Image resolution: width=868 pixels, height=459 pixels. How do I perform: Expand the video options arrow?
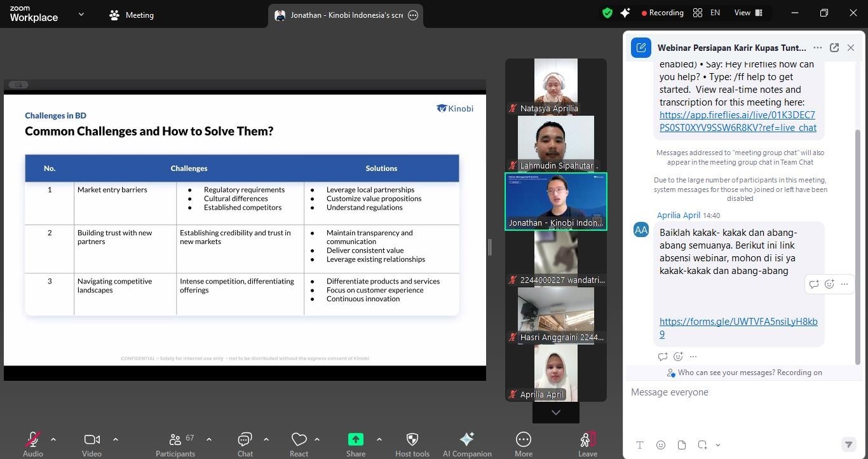(x=115, y=439)
